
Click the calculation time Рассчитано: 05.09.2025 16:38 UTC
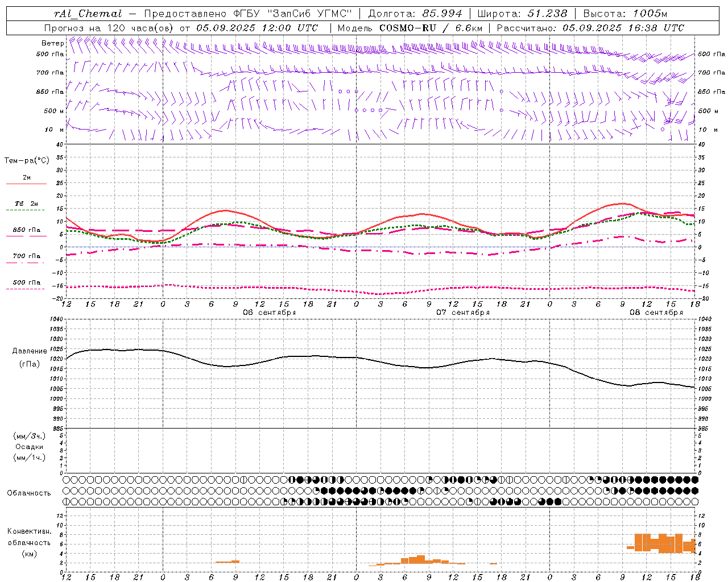tap(590, 28)
